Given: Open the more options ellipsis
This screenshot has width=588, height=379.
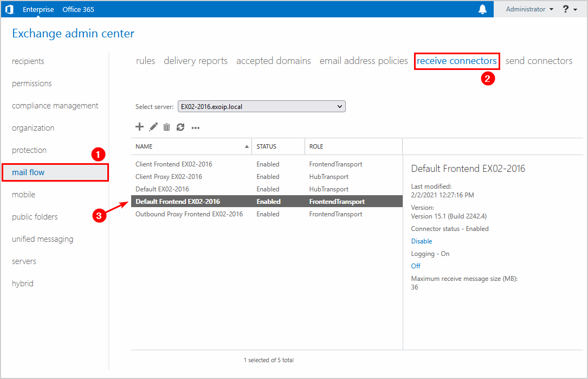Looking at the screenshot, I should [196, 128].
